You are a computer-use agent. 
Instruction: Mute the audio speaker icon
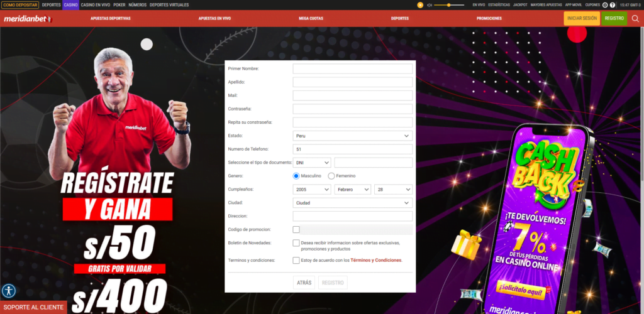[x=430, y=5]
